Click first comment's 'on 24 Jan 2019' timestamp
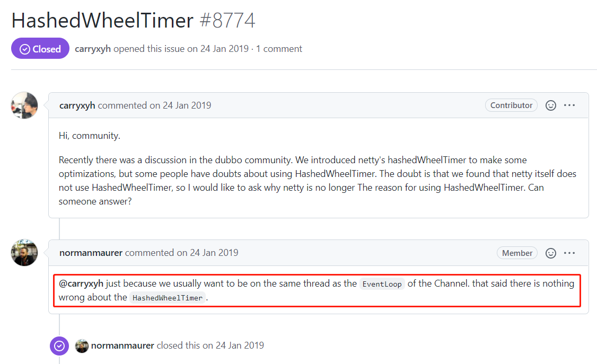The image size is (597, 364). [180, 105]
